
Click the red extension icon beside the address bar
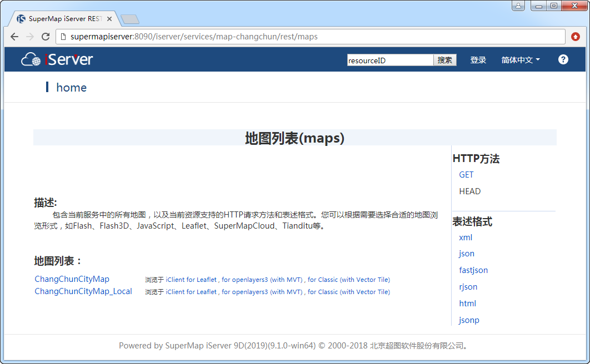[576, 37]
